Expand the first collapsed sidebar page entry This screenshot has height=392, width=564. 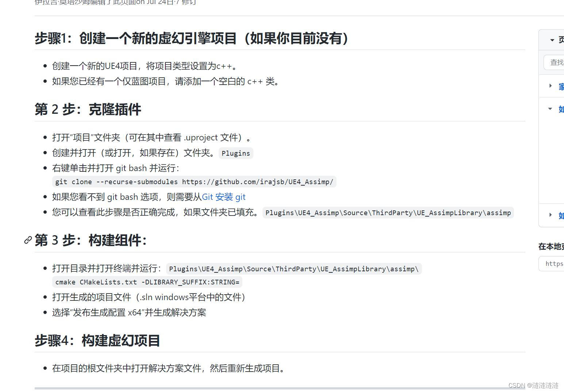[550, 86]
